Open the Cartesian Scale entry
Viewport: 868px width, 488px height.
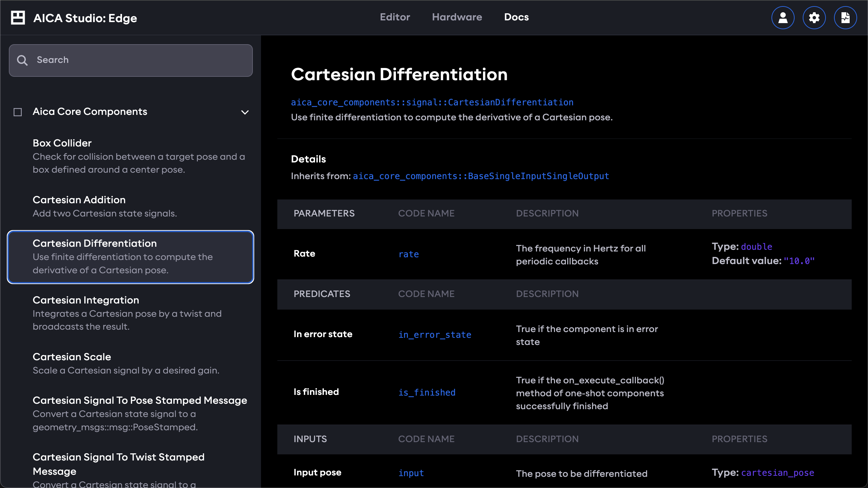[x=131, y=363]
